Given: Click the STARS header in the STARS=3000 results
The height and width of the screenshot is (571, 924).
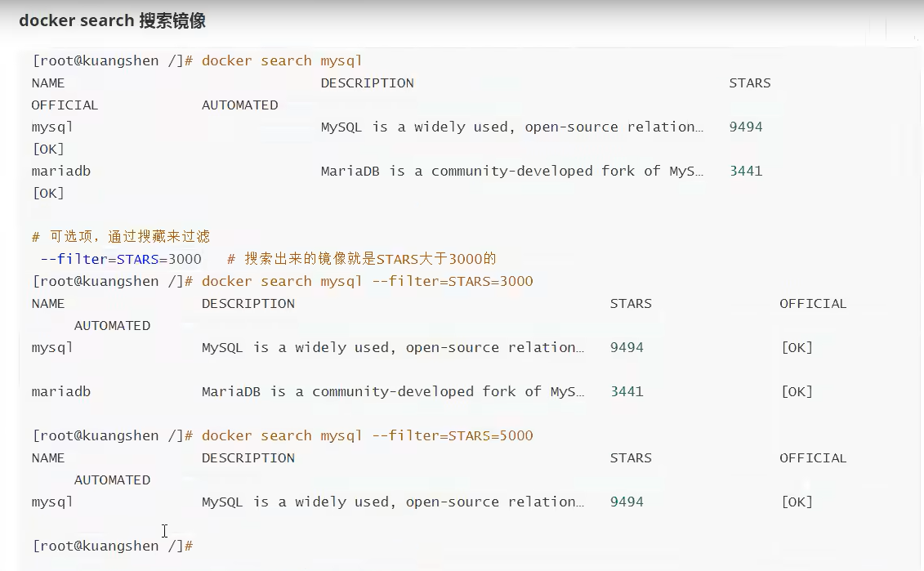Looking at the screenshot, I should point(632,304).
